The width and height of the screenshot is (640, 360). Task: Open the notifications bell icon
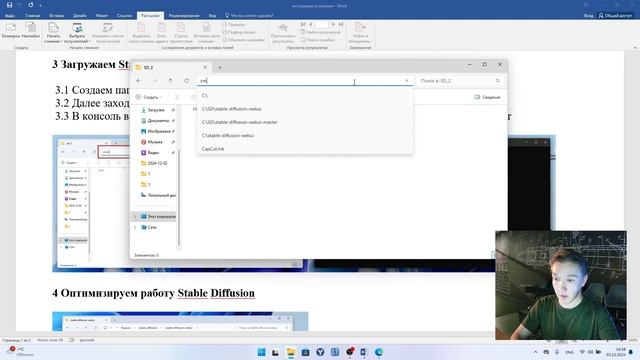pos(631,352)
